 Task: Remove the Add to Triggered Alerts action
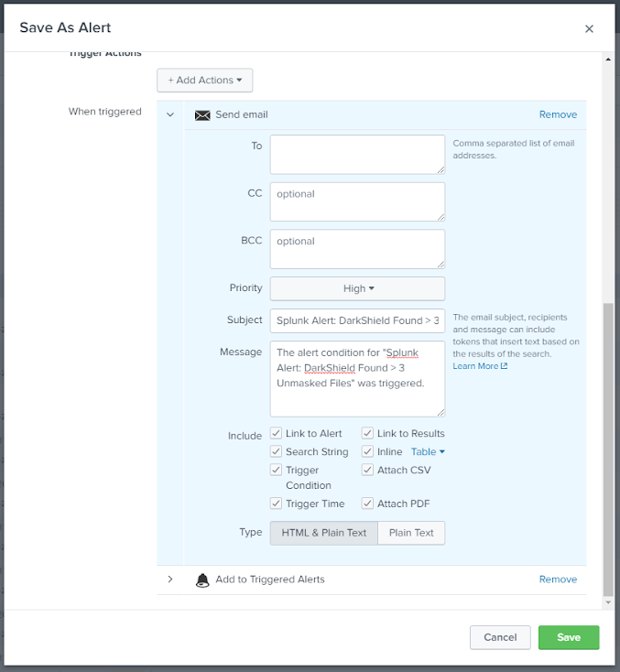(x=558, y=580)
